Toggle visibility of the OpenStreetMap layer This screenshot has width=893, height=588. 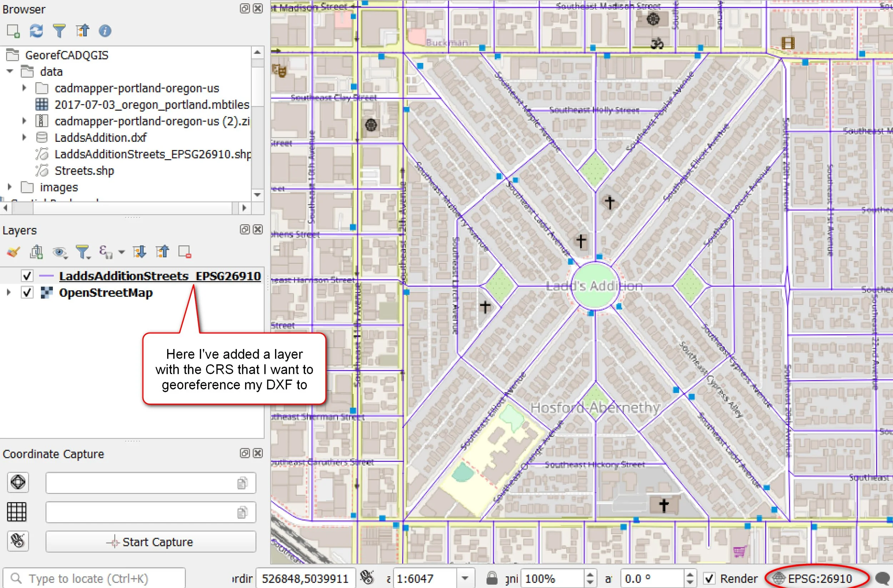pyautogui.click(x=26, y=293)
